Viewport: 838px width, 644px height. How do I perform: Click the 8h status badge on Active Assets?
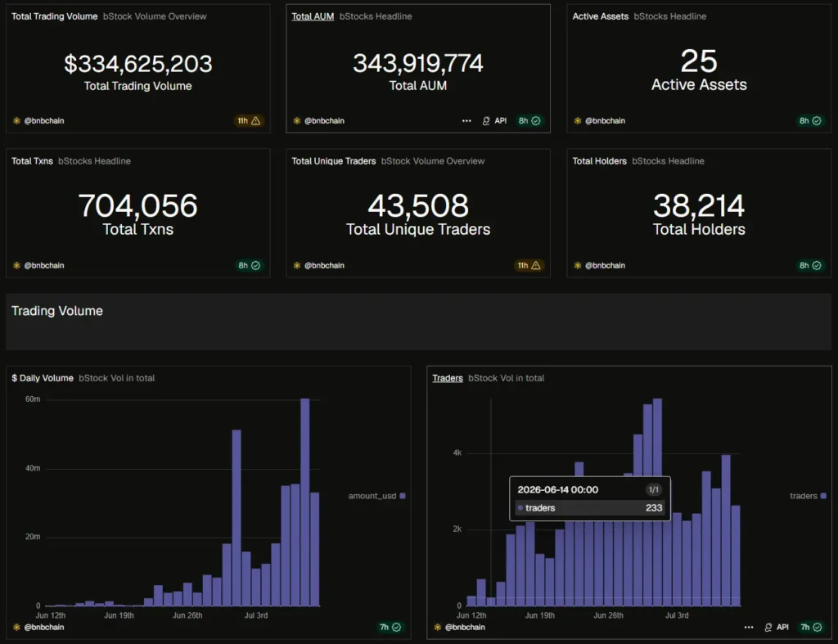810,121
